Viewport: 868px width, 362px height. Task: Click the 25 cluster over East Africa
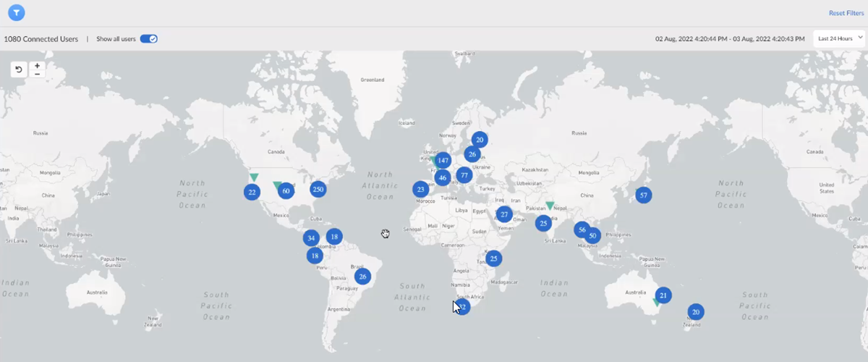(493, 258)
